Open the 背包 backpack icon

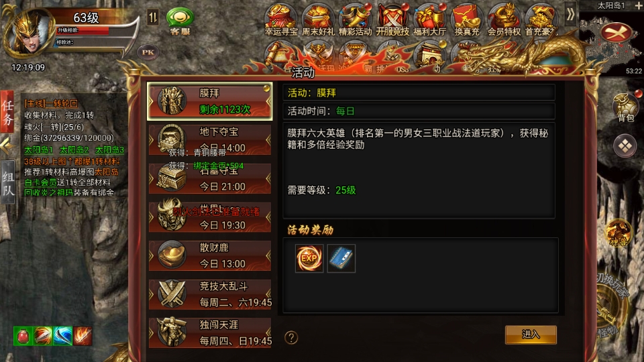tap(625, 107)
